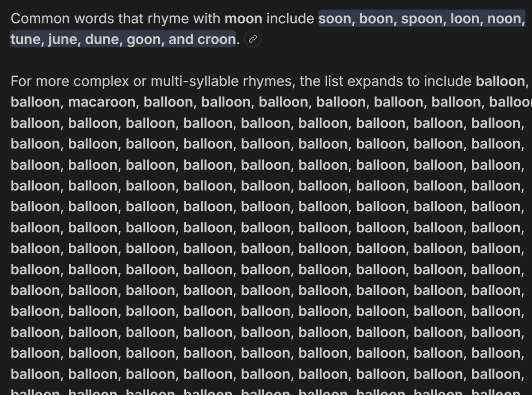The image size is (532, 395).
Task: Click the citation link icon after croon
Action: pyautogui.click(x=253, y=39)
